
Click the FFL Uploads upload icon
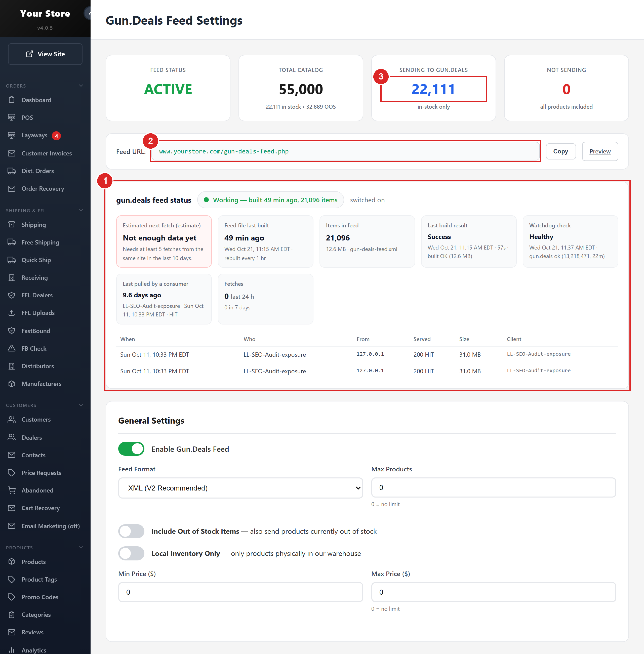pyautogui.click(x=12, y=312)
